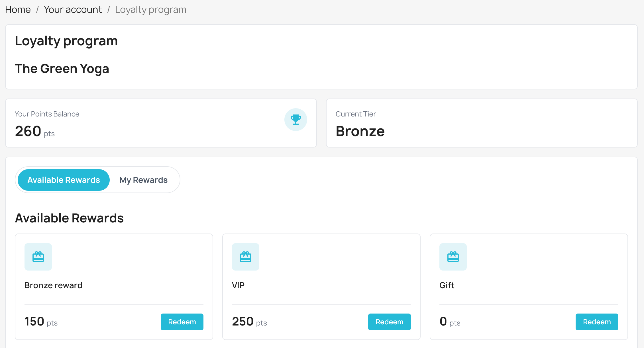Click the Bronze reward card thumbnail icon
644x348 pixels.
pos(38,257)
